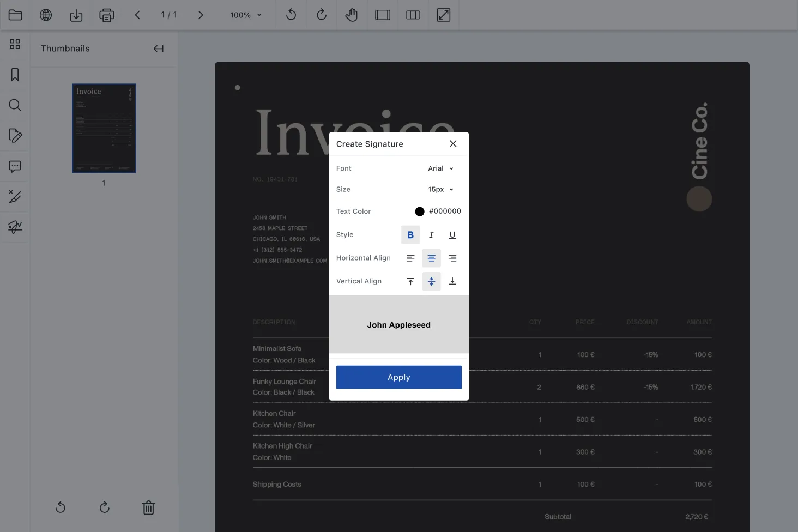Select the freehand signature tool
The width and height of the screenshot is (798, 532).
(x=15, y=227)
